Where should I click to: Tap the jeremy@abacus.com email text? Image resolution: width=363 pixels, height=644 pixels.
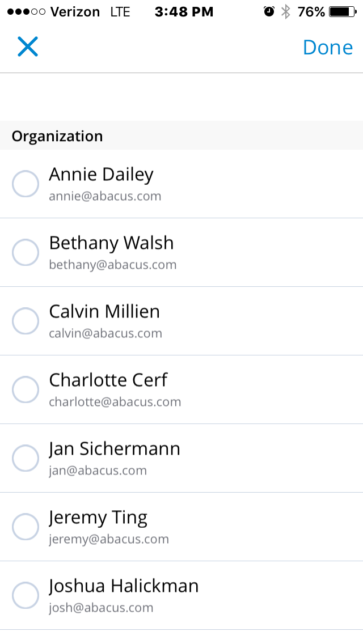tap(108, 539)
